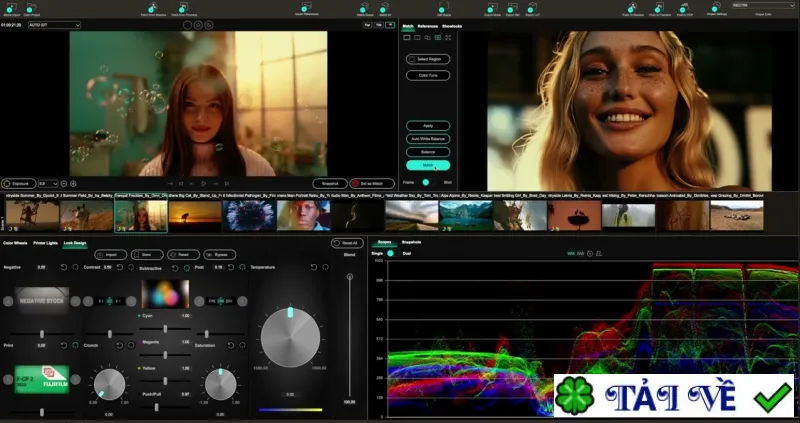Image resolution: width=800 pixels, height=423 pixels.
Task: Click the Export LUT icon
Action: pyautogui.click(x=532, y=7)
